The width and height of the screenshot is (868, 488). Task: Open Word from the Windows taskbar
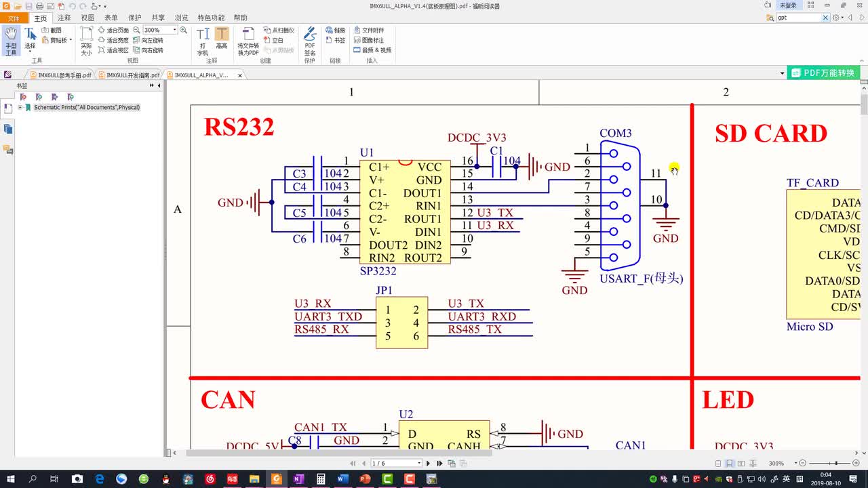pyautogui.click(x=342, y=479)
